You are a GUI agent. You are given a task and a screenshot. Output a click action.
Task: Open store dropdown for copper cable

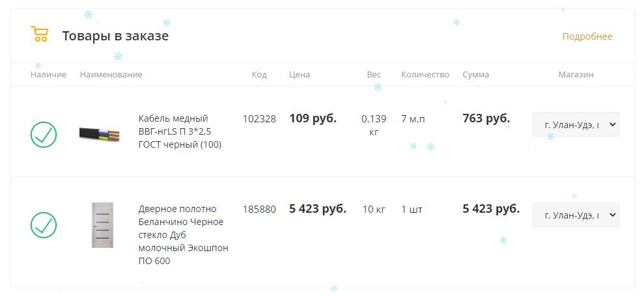pos(575,124)
